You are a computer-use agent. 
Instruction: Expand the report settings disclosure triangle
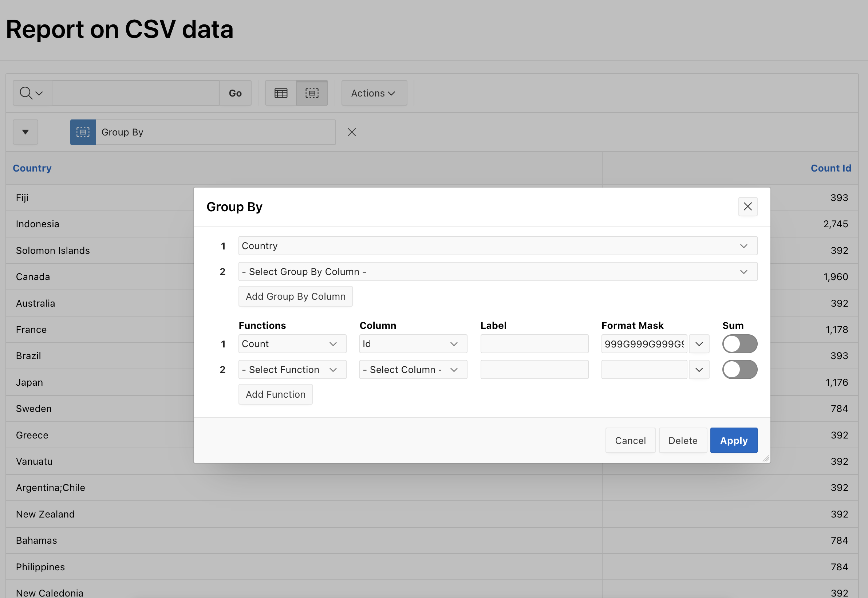(x=25, y=132)
